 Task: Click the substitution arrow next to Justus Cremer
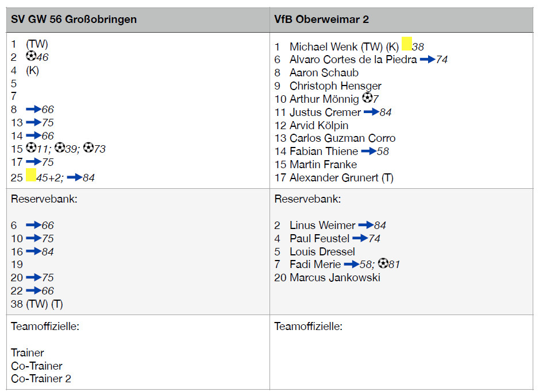[371, 112]
